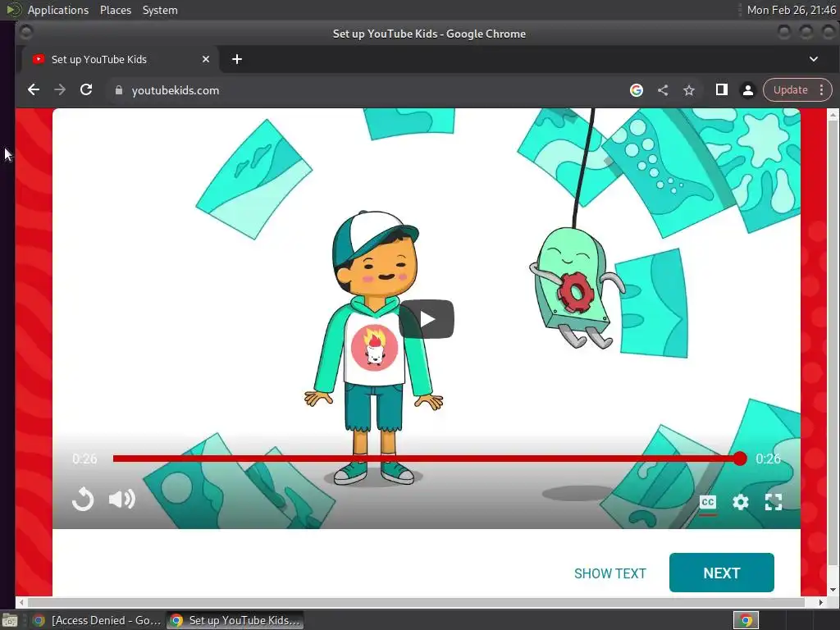Play the video using center play button
This screenshot has width=840, height=630.
pos(427,319)
